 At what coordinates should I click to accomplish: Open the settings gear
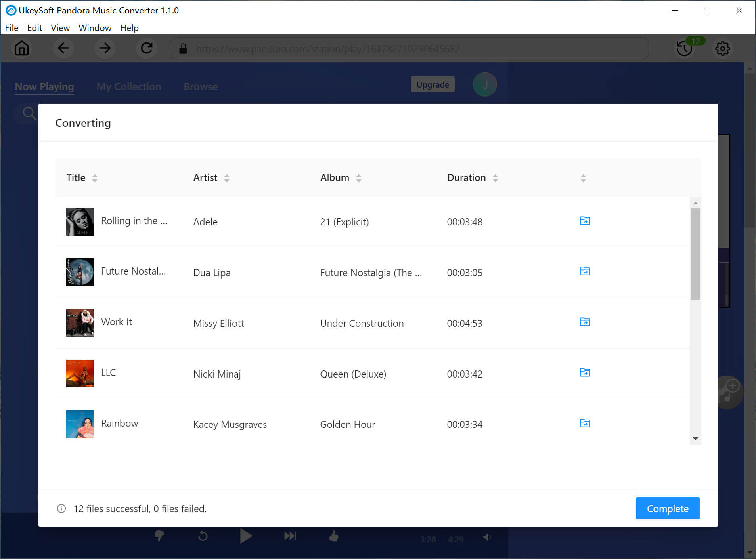tap(722, 49)
